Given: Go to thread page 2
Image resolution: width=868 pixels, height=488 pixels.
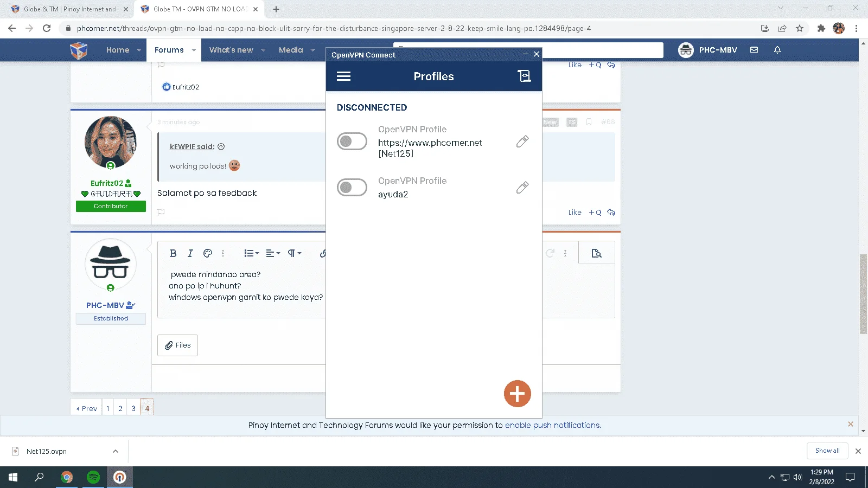Looking at the screenshot, I should coord(120,408).
